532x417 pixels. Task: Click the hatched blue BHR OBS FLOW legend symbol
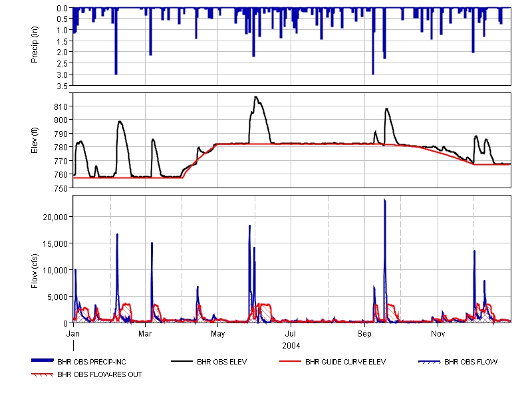point(429,362)
